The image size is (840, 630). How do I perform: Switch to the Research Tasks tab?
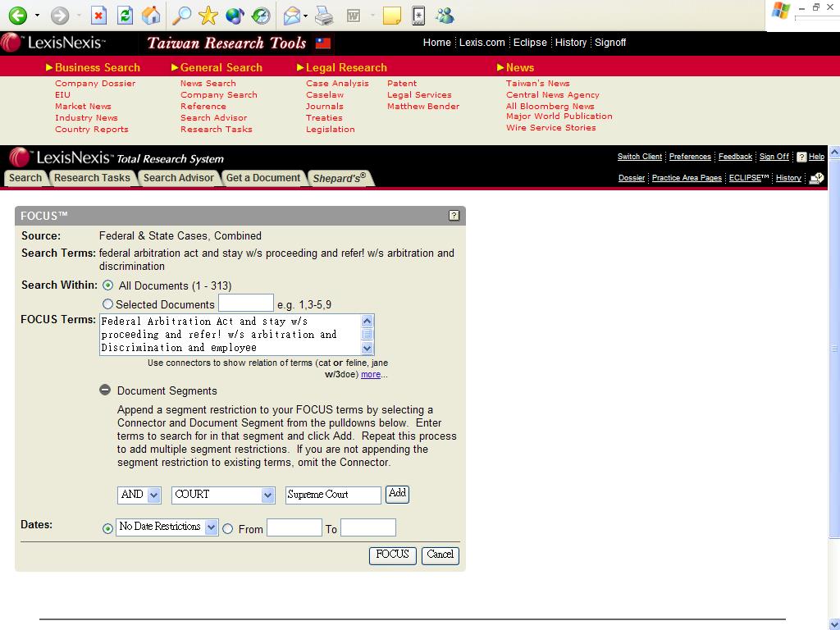click(92, 178)
